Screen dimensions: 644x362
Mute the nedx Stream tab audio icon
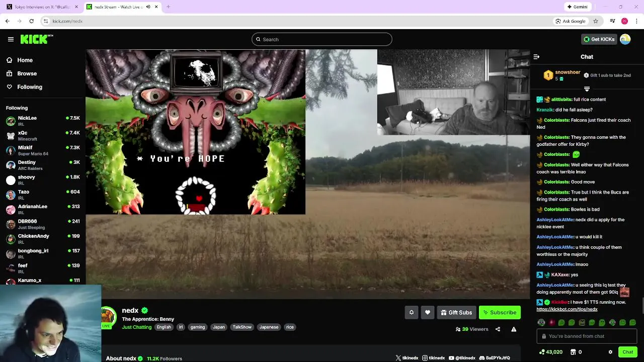148,7
